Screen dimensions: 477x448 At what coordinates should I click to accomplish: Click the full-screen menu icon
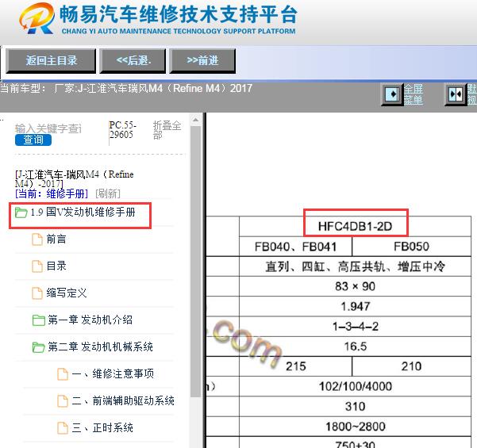tap(392, 94)
